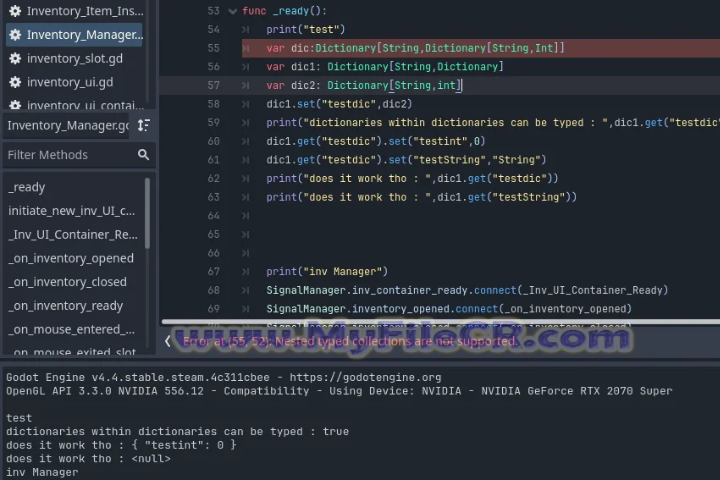The height and width of the screenshot is (480, 720).
Task: Jump to _ready method
Action: [27, 187]
